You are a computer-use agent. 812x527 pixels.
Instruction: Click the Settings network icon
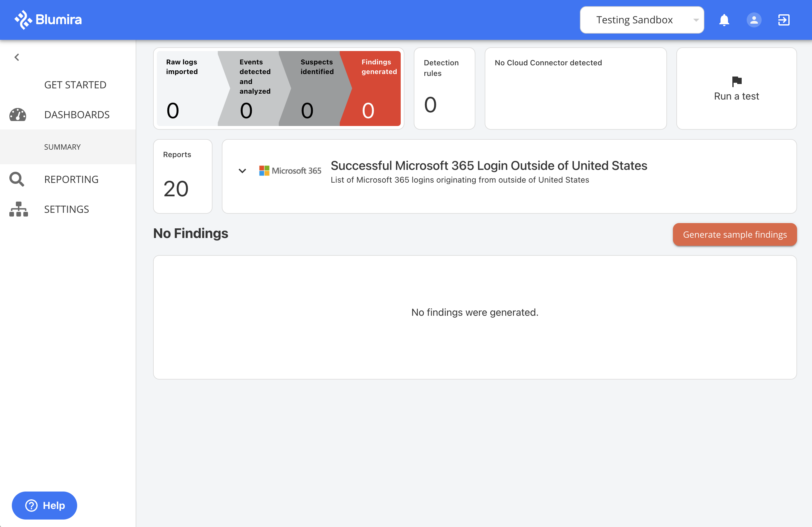pyautogui.click(x=18, y=209)
